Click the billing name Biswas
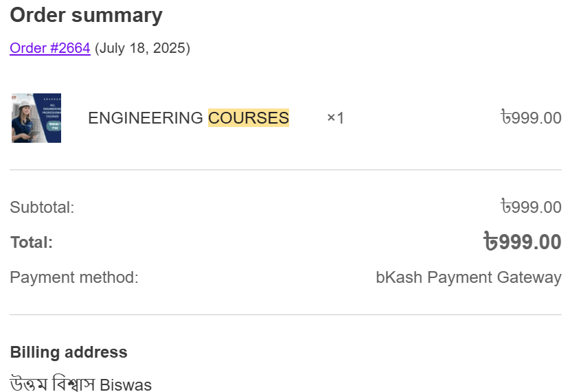The height and width of the screenshot is (392, 581). pos(126,384)
